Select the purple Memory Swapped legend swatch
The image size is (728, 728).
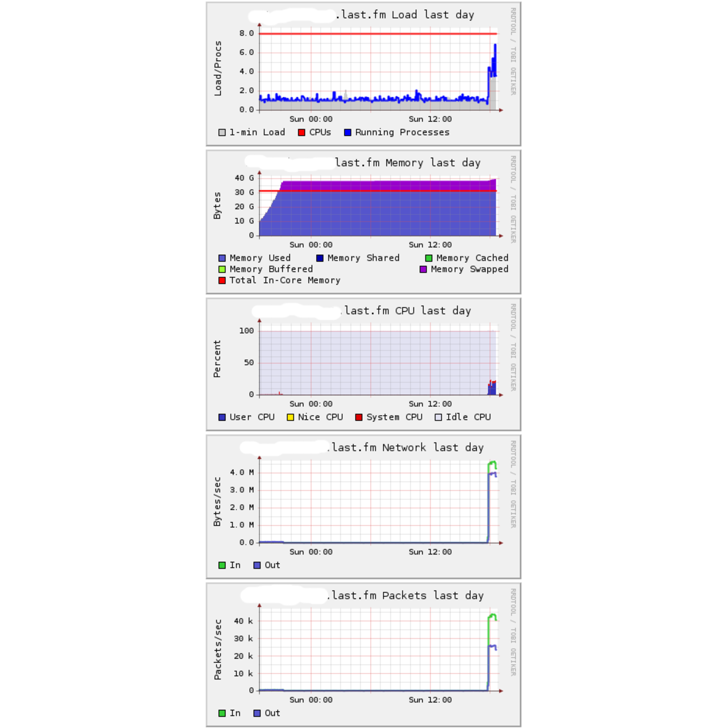(423, 270)
